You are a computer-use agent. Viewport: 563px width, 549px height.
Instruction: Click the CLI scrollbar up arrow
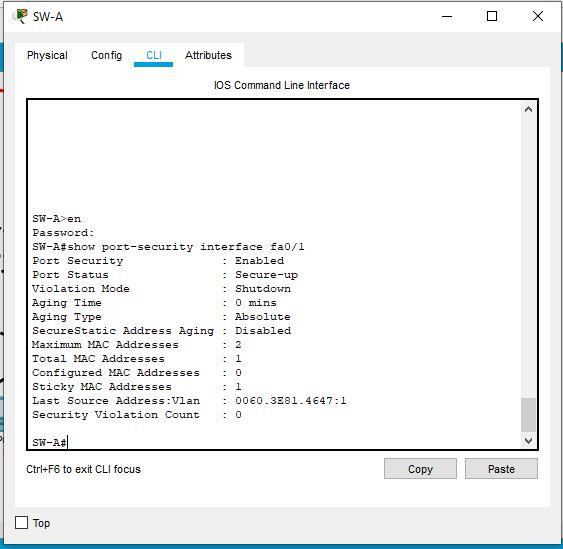click(x=528, y=109)
